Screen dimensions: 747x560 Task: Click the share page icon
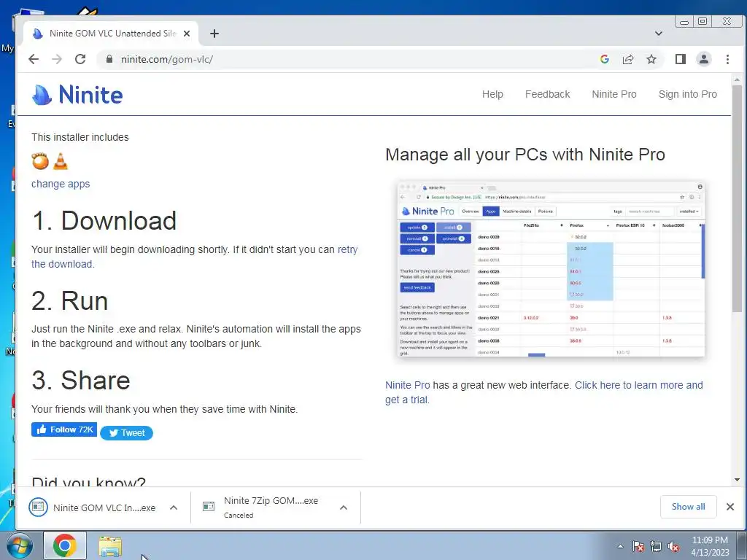coord(628,59)
